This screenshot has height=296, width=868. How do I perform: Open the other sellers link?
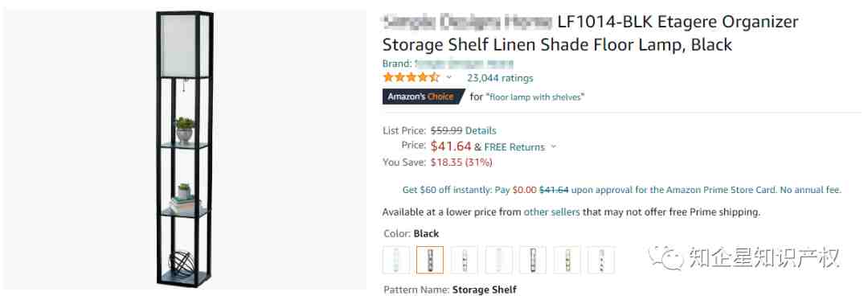[552, 212]
